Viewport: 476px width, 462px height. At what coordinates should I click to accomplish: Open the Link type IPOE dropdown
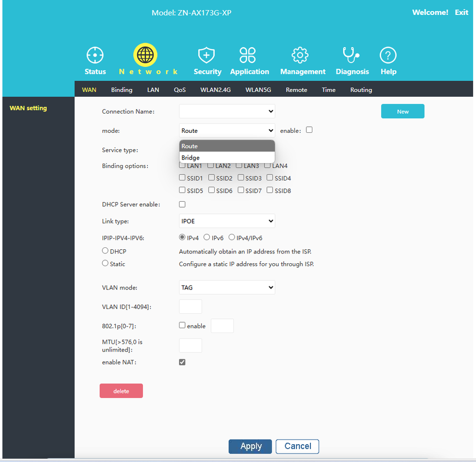pos(227,221)
